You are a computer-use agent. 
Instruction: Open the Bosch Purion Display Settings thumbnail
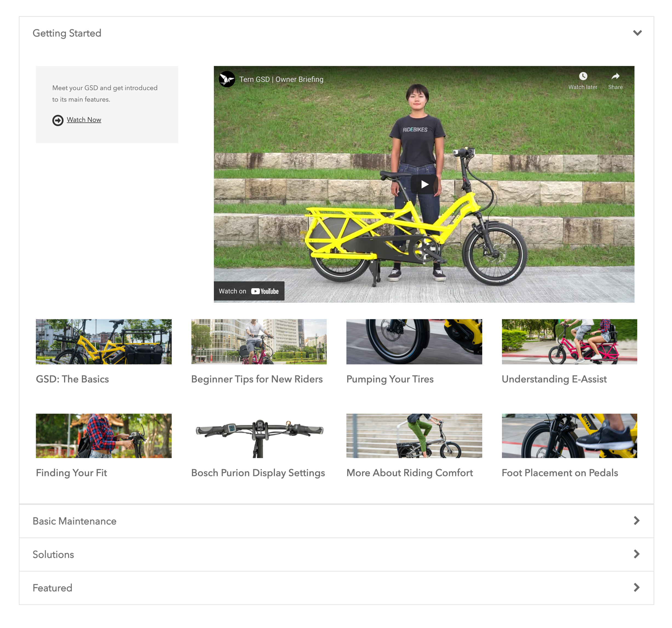coord(259,436)
